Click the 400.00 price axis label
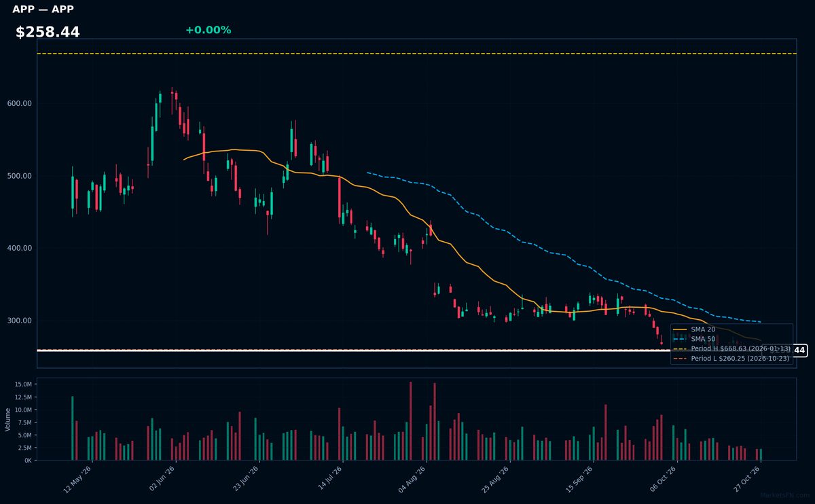This screenshot has height=504, width=815. (20, 249)
